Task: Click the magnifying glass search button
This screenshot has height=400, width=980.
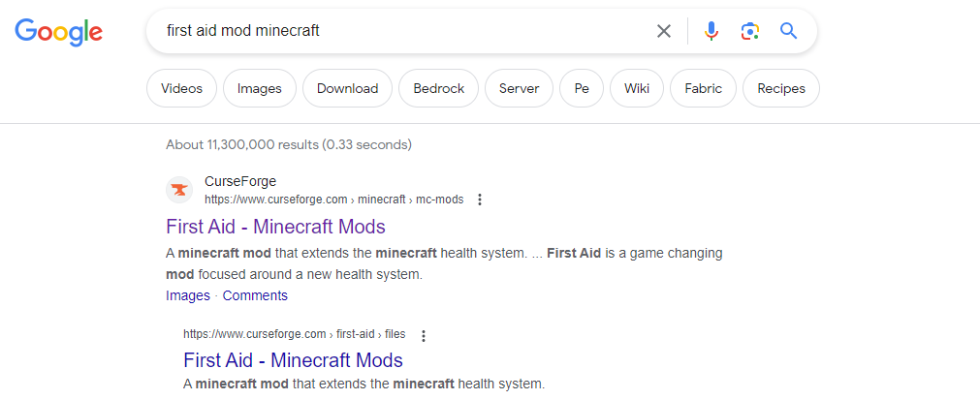Action: pyautogui.click(x=789, y=31)
